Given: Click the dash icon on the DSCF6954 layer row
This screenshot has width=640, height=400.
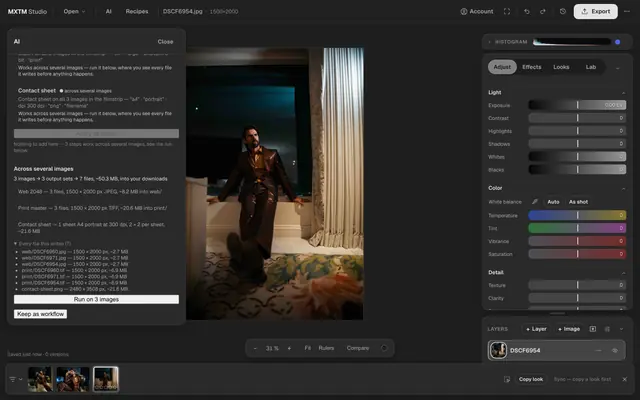Looking at the screenshot, I should pyautogui.click(x=598, y=351).
